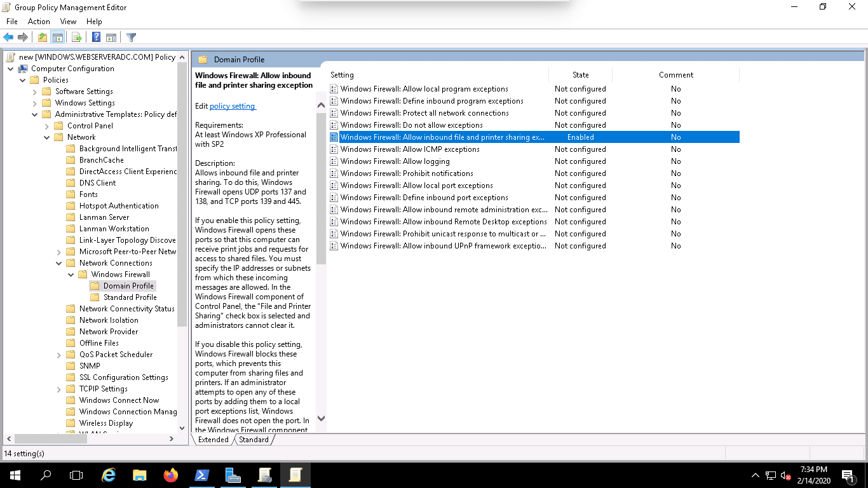The height and width of the screenshot is (488, 868).
Task: Collapse the Network tree node
Action: tap(47, 137)
